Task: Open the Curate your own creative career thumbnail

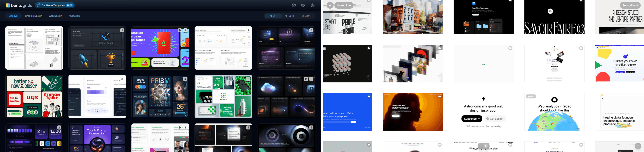Action: coord(619,63)
